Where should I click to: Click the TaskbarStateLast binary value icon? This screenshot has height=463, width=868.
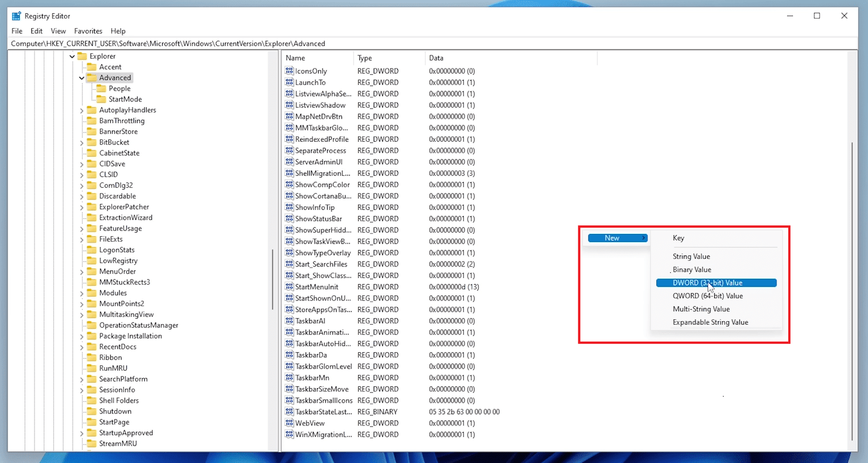coord(289,412)
